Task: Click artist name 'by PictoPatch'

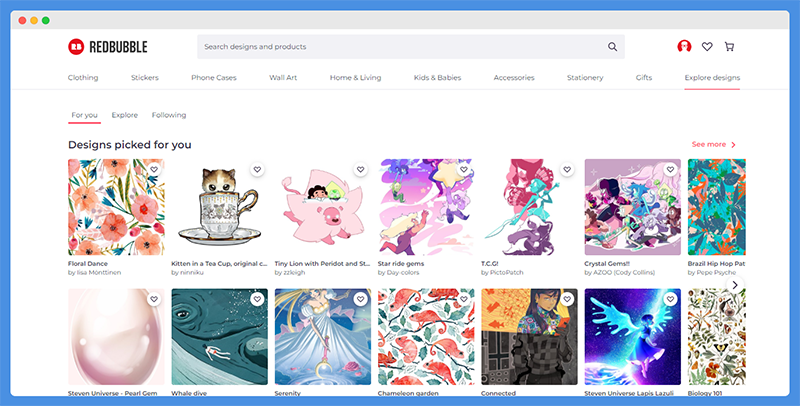Action: [x=502, y=272]
